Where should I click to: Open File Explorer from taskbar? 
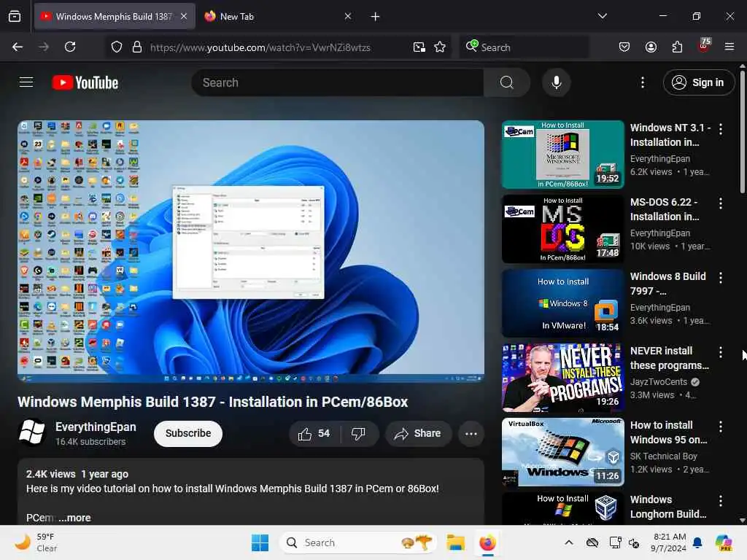pyautogui.click(x=455, y=542)
